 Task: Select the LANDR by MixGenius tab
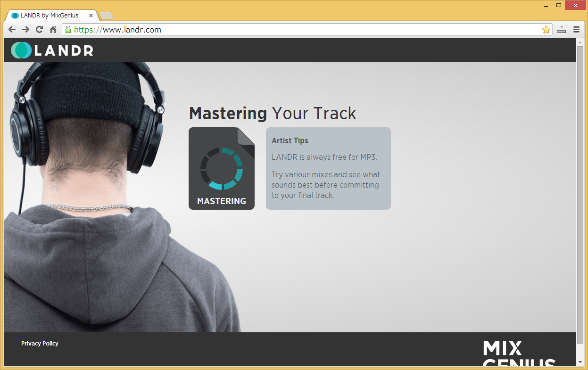[x=51, y=16]
